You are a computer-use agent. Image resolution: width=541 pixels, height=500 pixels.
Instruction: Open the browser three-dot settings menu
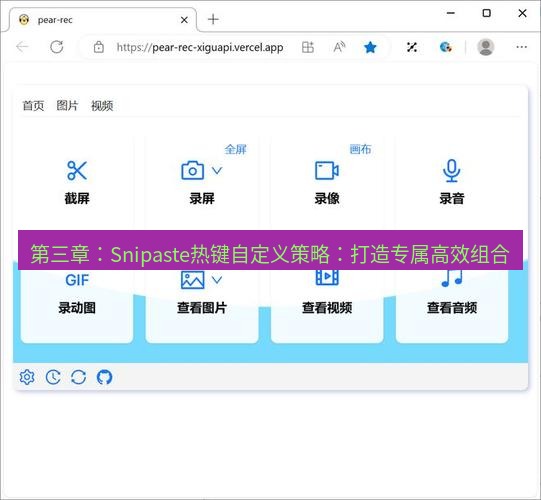(x=522, y=47)
